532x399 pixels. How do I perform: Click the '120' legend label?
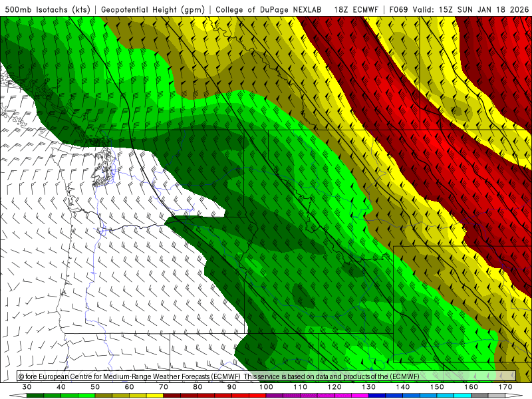[x=334, y=387]
